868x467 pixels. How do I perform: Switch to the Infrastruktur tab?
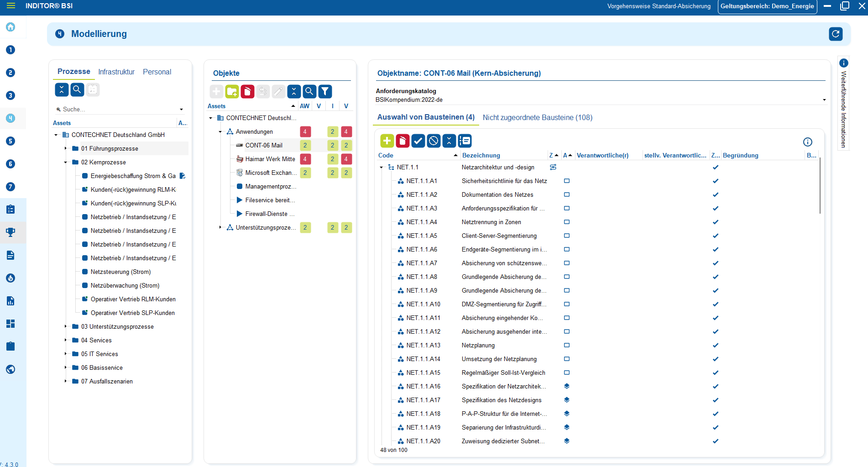point(116,72)
